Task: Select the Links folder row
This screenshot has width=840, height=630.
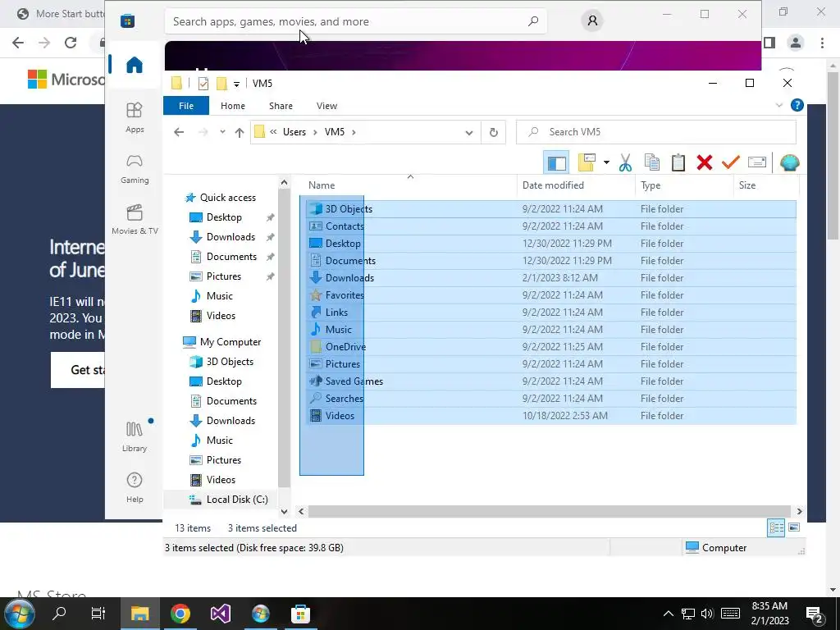Action: [x=551, y=313]
